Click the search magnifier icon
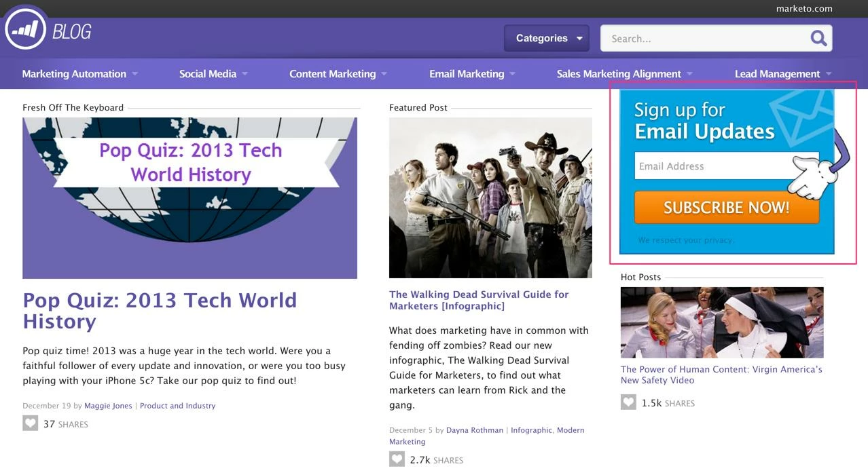The height and width of the screenshot is (475, 868). click(819, 38)
